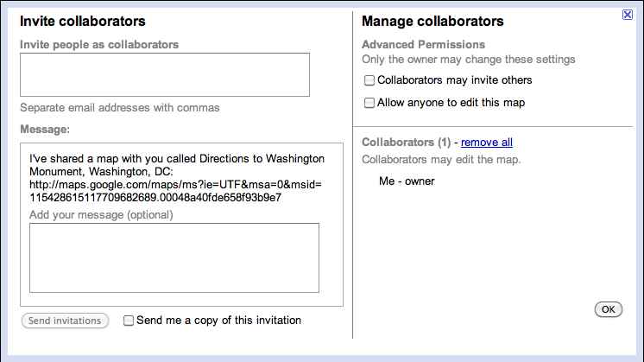
Task: Enable Collaborators may invite others checkbox
Action: point(369,80)
